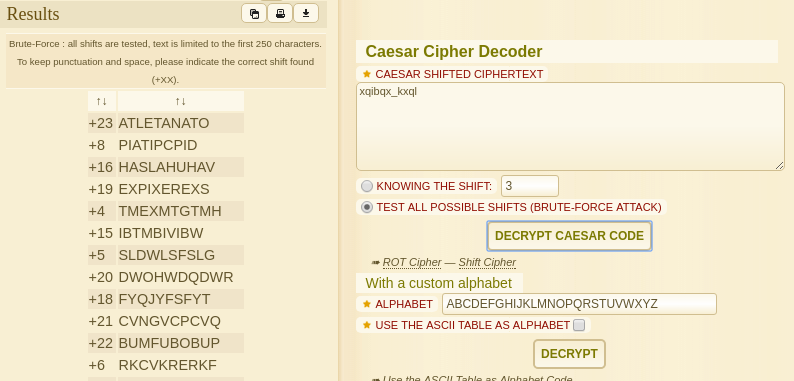The height and width of the screenshot is (381, 794).
Task: Click the With a custom alphabet heading
Action: [x=439, y=283]
